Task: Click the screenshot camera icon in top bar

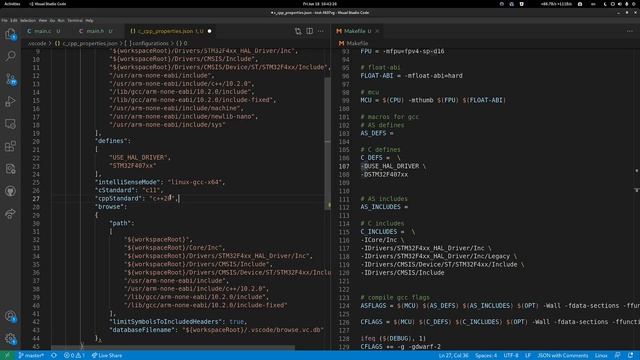Action: coord(580,4)
